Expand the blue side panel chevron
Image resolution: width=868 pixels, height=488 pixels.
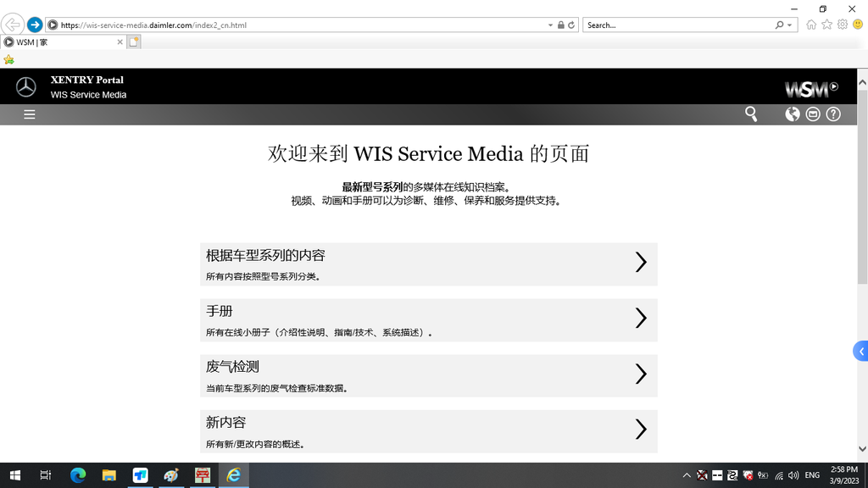(x=861, y=351)
